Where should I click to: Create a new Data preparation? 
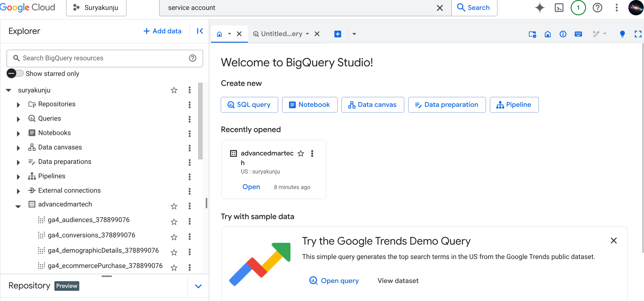[x=447, y=105]
